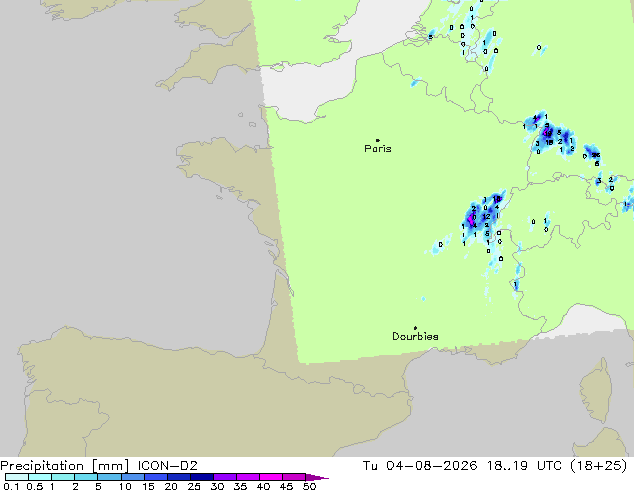634x490 pixels.
Task: Click the '25' legend scale number
Action: (194, 486)
